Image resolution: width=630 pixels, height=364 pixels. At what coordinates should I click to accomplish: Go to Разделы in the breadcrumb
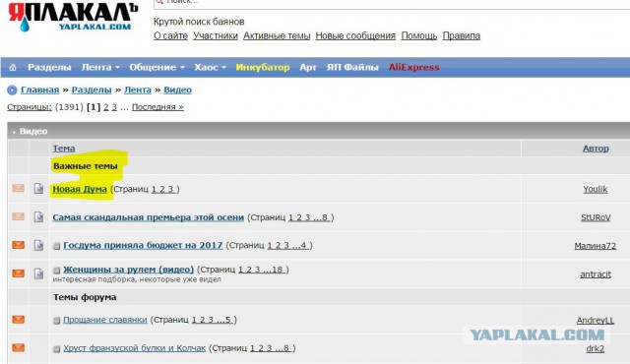click(x=92, y=90)
